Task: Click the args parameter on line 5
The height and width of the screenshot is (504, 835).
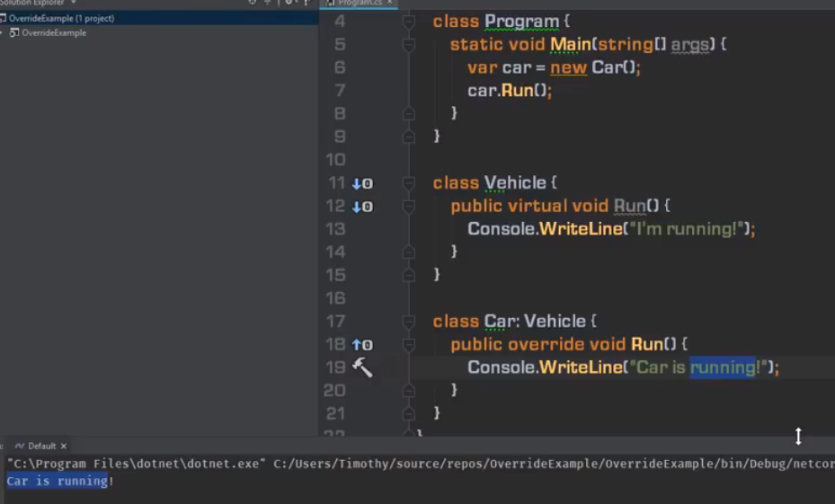Action: tap(689, 45)
